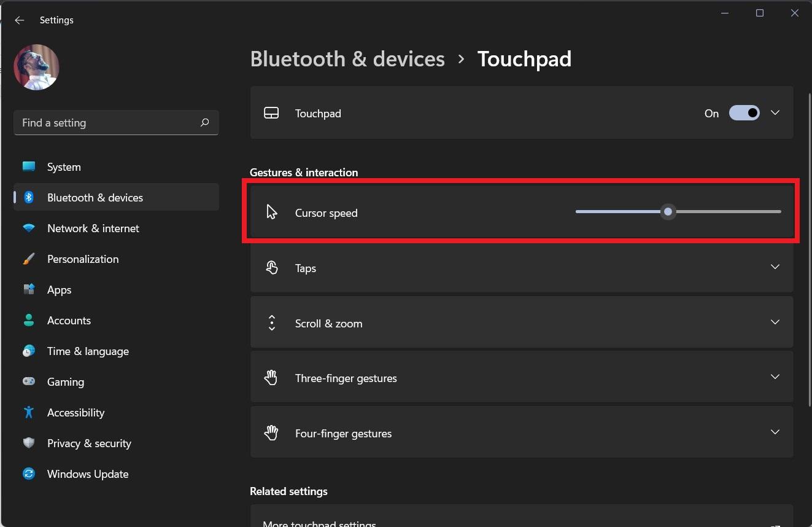Open the System settings category
The height and width of the screenshot is (527, 812).
point(64,167)
